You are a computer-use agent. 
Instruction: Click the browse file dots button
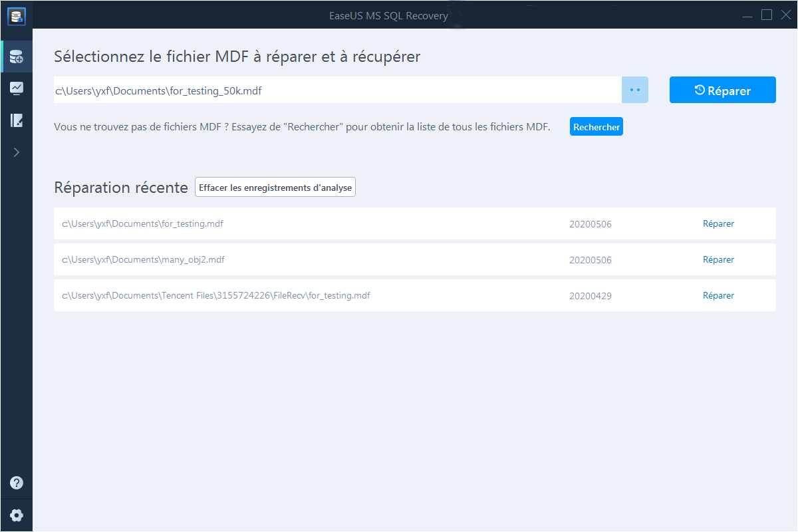click(634, 90)
